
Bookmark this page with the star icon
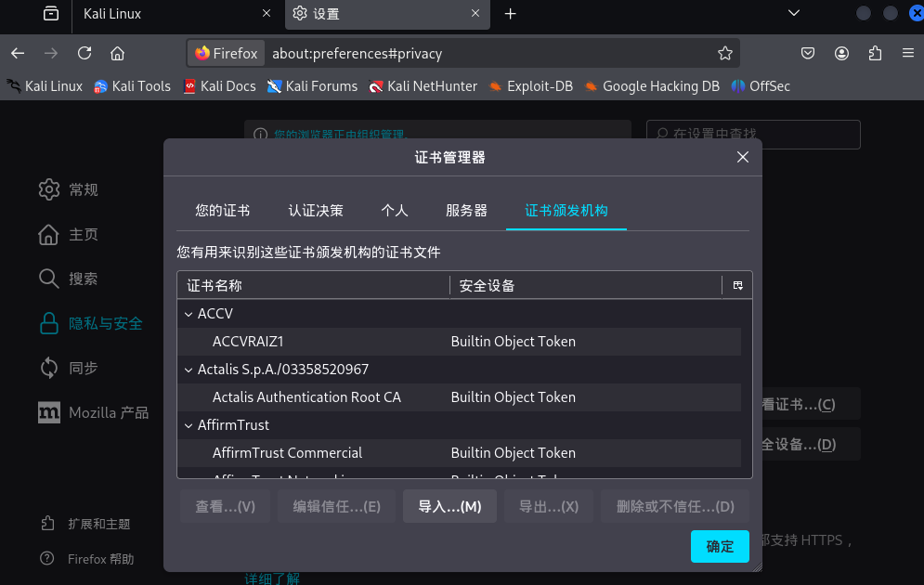click(x=725, y=54)
